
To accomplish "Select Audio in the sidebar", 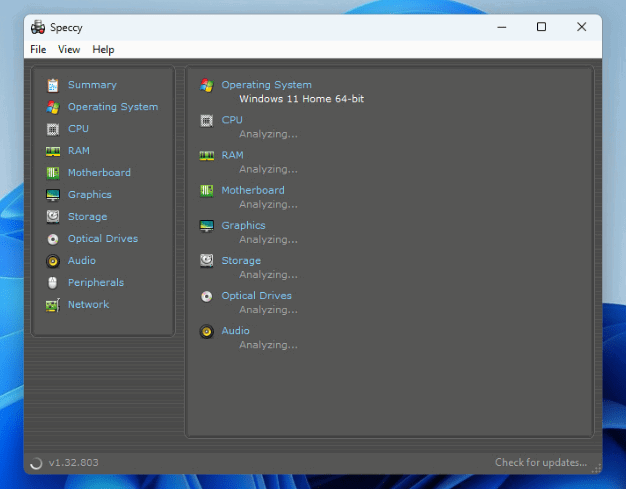I will tap(82, 260).
